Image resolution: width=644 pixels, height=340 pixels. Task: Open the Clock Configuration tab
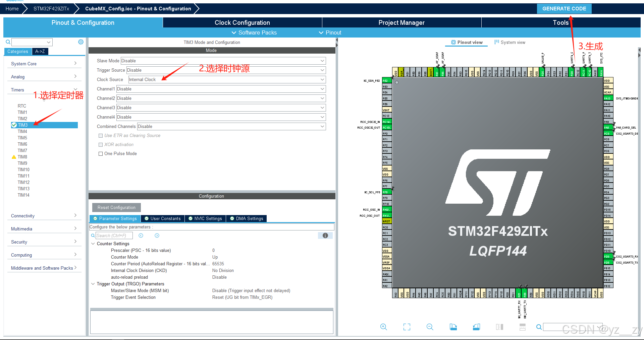point(242,22)
